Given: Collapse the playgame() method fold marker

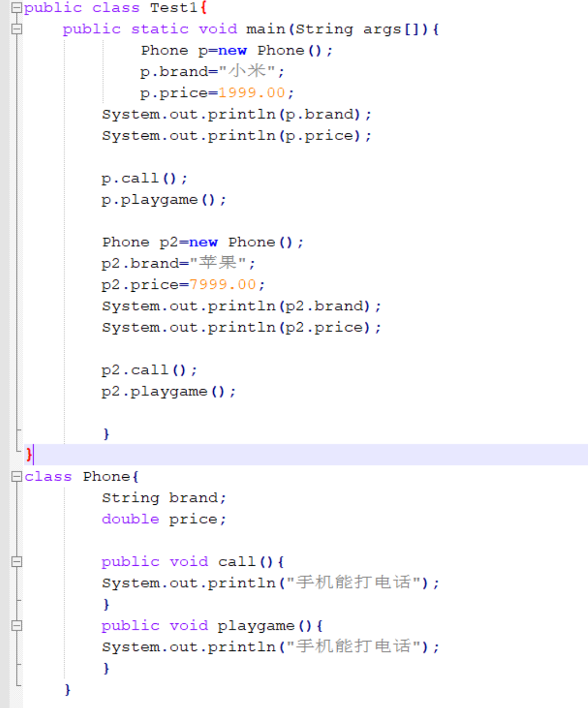Looking at the screenshot, I should 17,626.
